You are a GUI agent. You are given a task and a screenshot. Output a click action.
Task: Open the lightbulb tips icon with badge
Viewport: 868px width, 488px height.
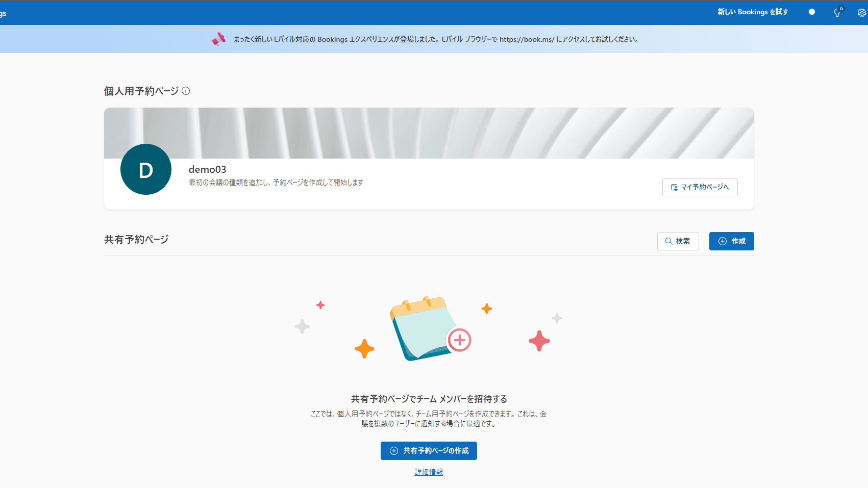(837, 12)
